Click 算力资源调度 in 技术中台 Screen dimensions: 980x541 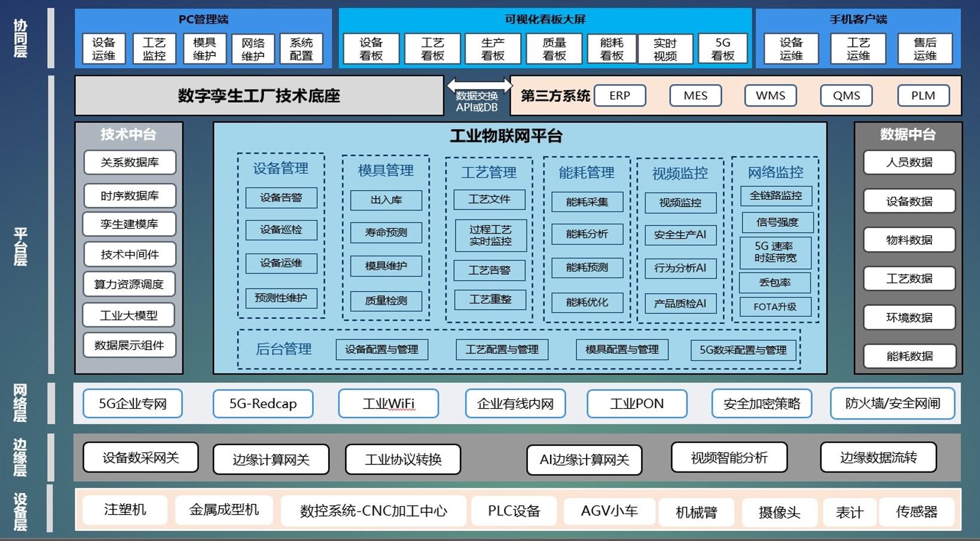pos(129,284)
